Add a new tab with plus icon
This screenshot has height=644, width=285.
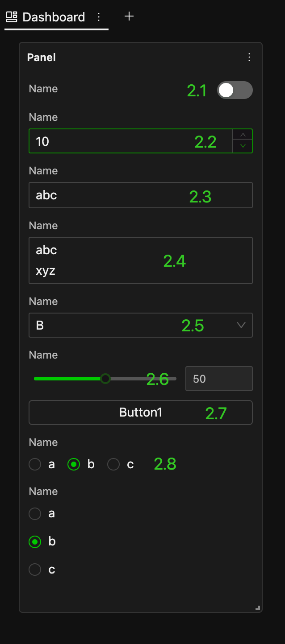pyautogui.click(x=129, y=17)
